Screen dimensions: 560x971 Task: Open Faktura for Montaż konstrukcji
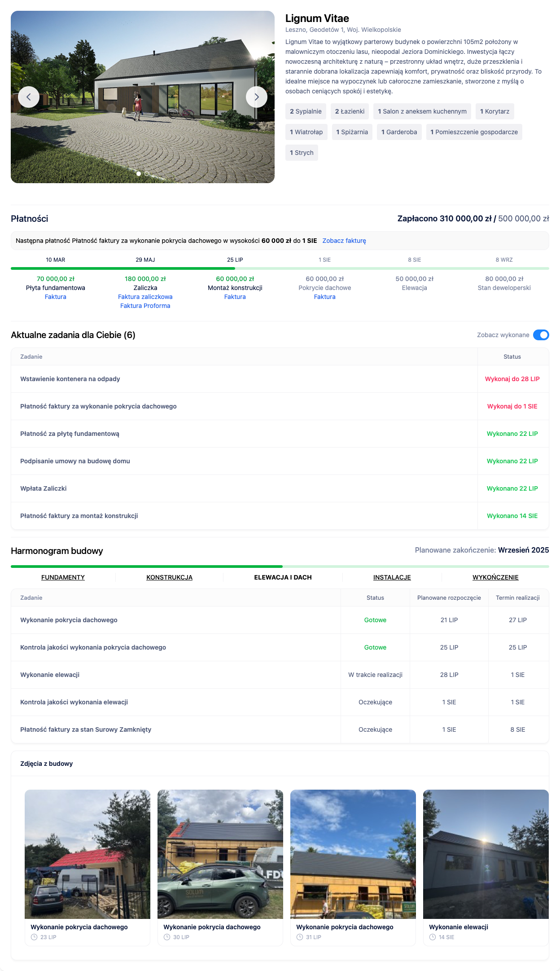(x=235, y=297)
